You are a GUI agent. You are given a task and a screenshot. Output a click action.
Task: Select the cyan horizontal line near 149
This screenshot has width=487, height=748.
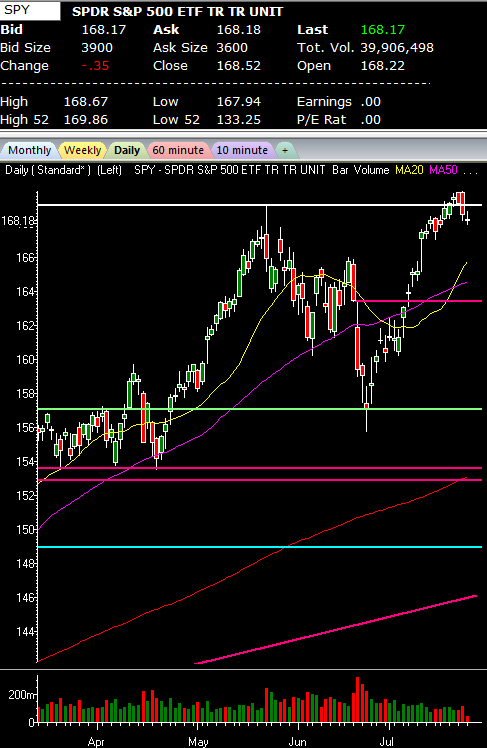(260, 547)
